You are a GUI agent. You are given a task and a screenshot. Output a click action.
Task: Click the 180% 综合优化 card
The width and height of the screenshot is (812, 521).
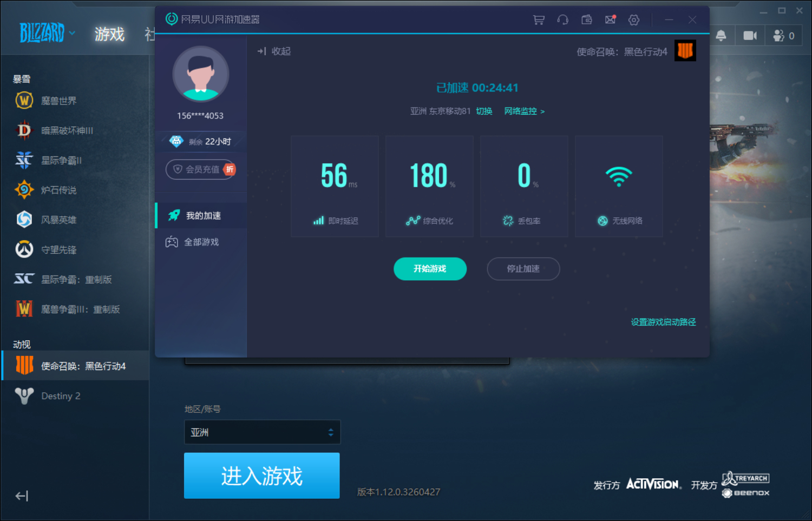[429, 187]
